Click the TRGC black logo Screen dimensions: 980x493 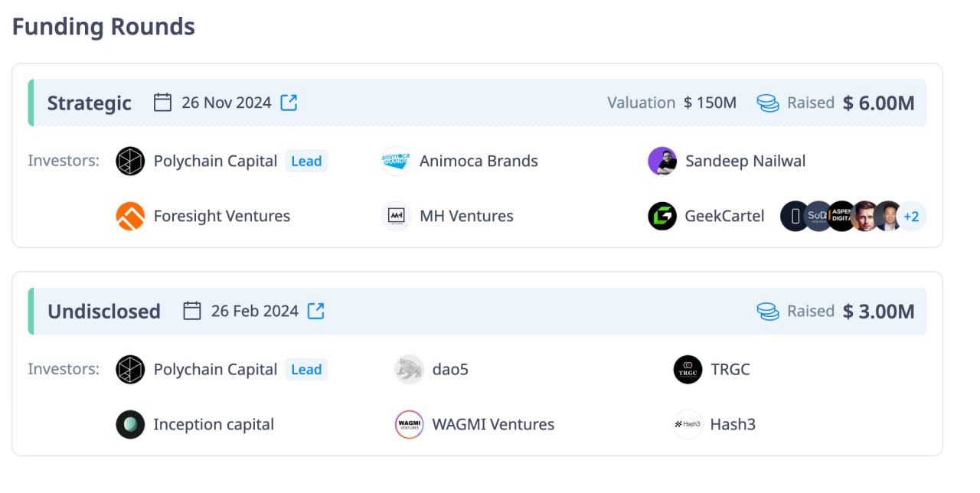coord(688,370)
